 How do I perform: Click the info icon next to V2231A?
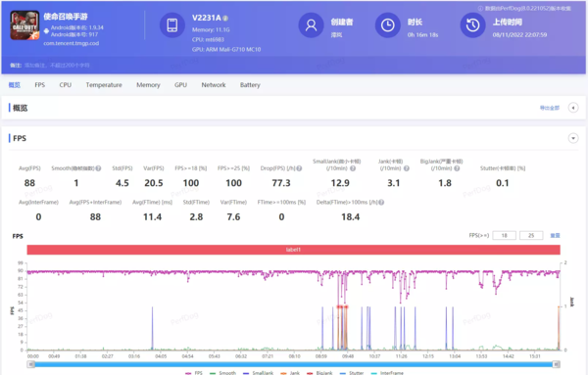[x=225, y=18]
